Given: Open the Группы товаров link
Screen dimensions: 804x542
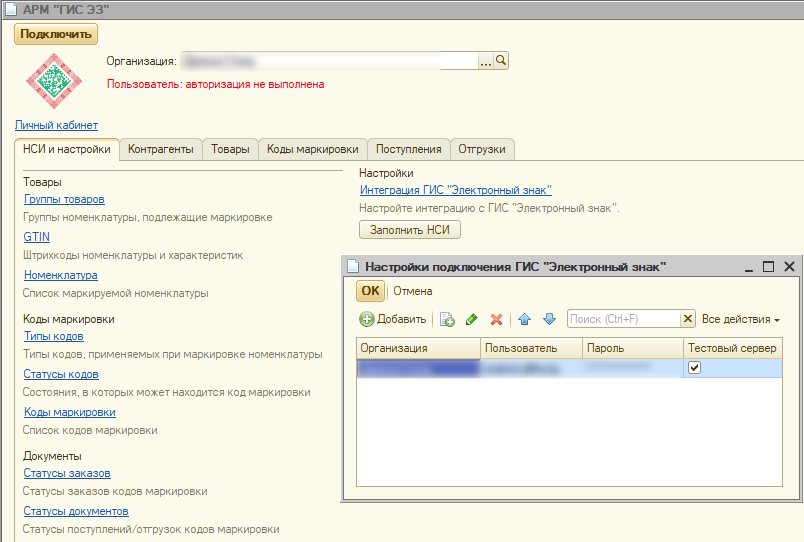Looking at the screenshot, I should coord(64,199).
